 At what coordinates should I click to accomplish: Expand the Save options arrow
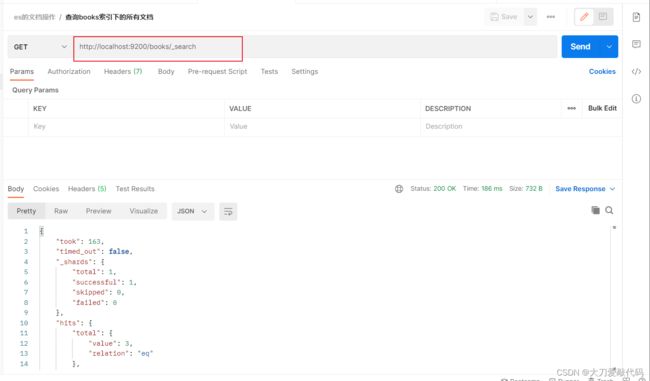pyautogui.click(x=530, y=17)
